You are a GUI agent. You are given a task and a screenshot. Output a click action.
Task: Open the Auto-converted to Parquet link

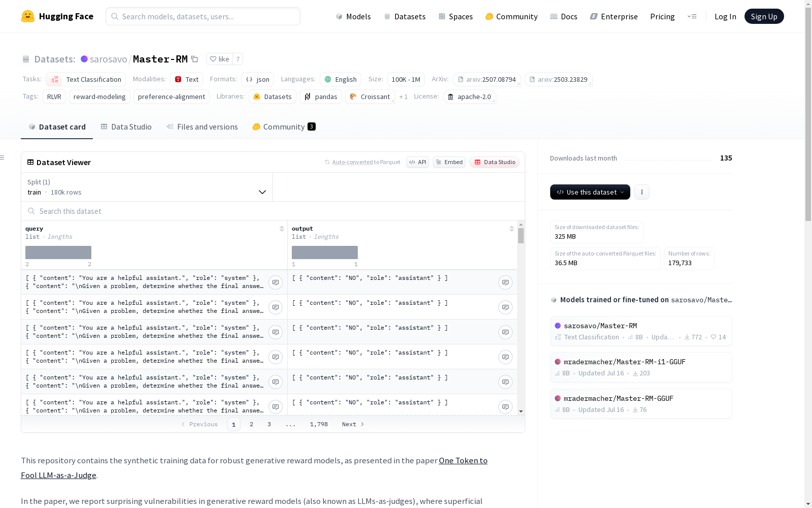coord(362,162)
